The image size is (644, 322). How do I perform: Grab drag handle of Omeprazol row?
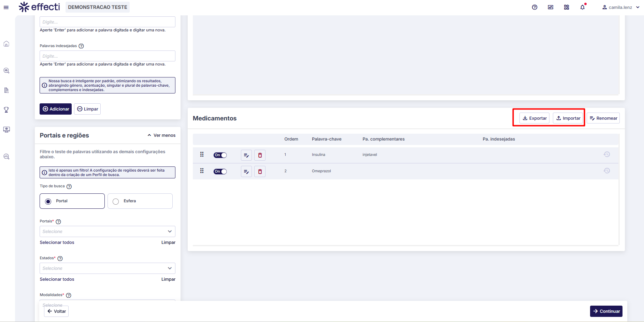point(202,171)
